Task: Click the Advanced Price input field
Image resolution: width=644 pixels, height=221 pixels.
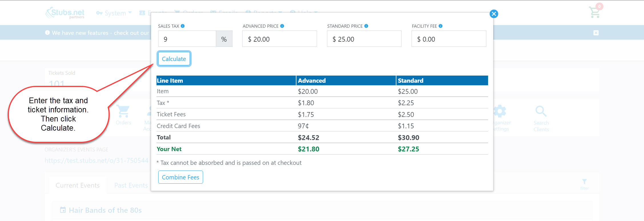Action: coord(280,39)
